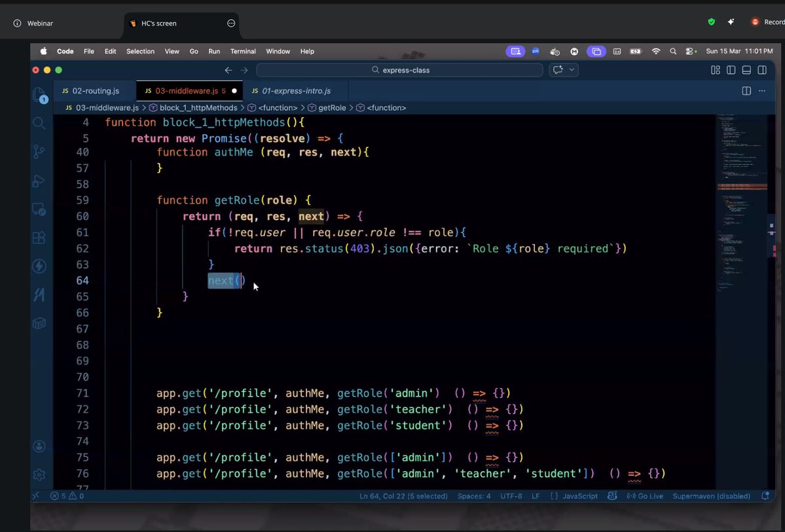Open the errors and warnings indicator
785x532 pixels.
click(67, 496)
